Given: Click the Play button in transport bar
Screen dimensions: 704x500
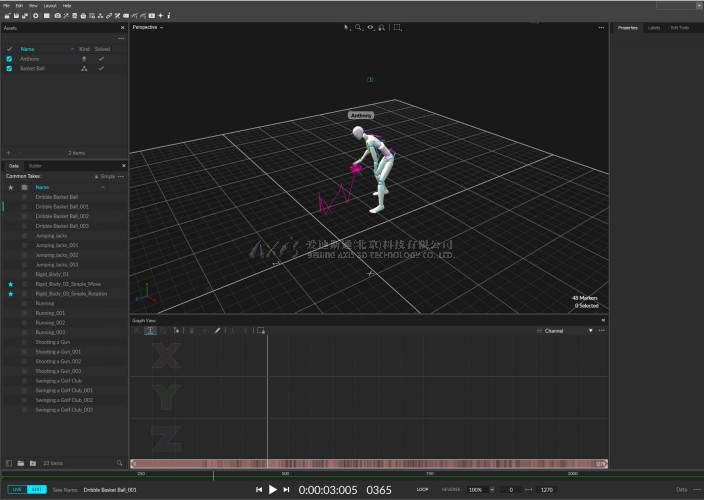Looking at the screenshot, I should [x=272, y=489].
